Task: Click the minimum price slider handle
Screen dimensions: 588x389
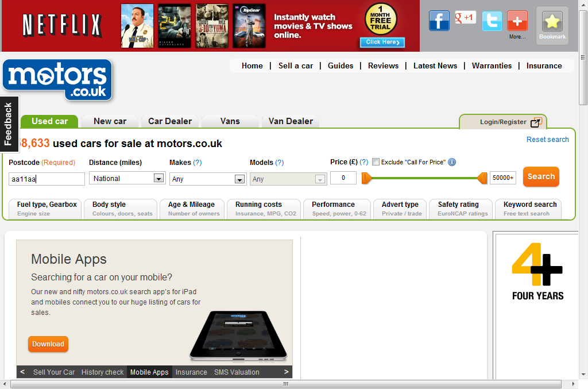Action: click(x=366, y=178)
